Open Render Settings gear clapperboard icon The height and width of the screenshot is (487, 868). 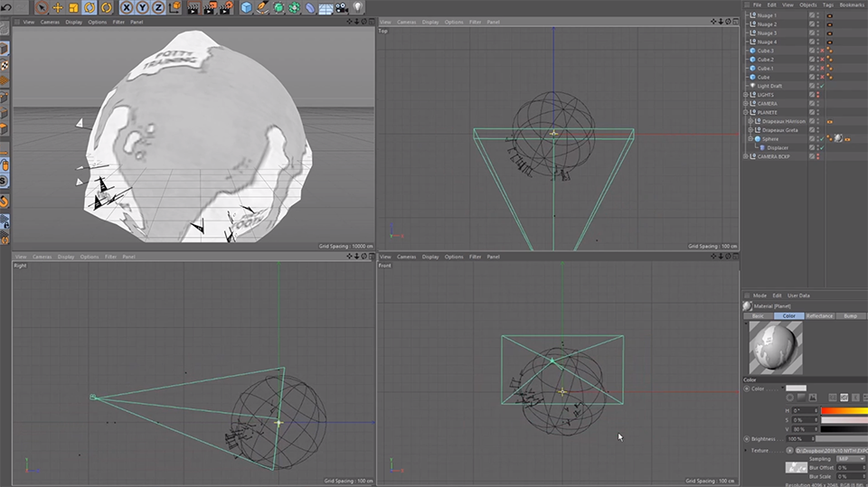(227, 7)
